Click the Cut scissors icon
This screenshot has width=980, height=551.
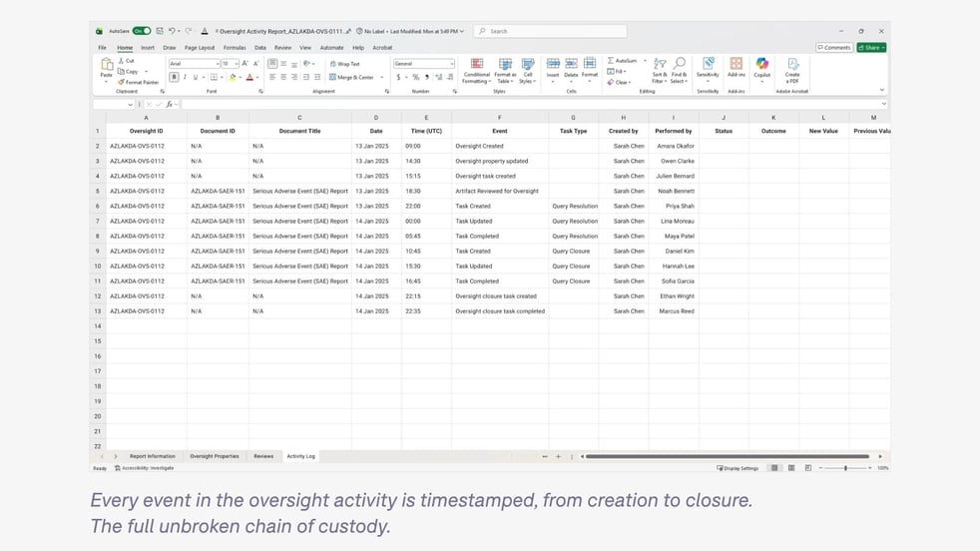click(x=121, y=61)
